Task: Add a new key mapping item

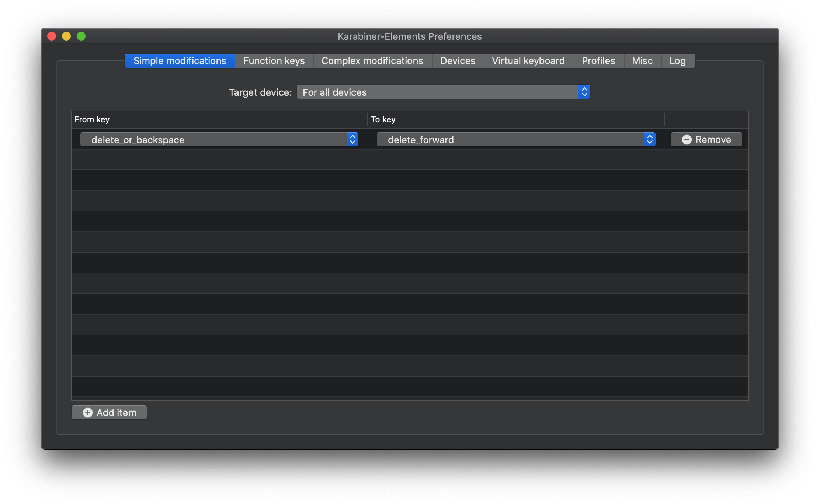Action: click(109, 412)
